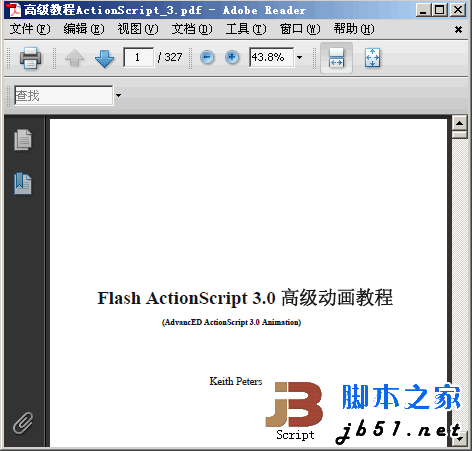Viewport: 472px width, 451px height.
Task: Click the scrollbar down arrow
Action: tap(460, 439)
